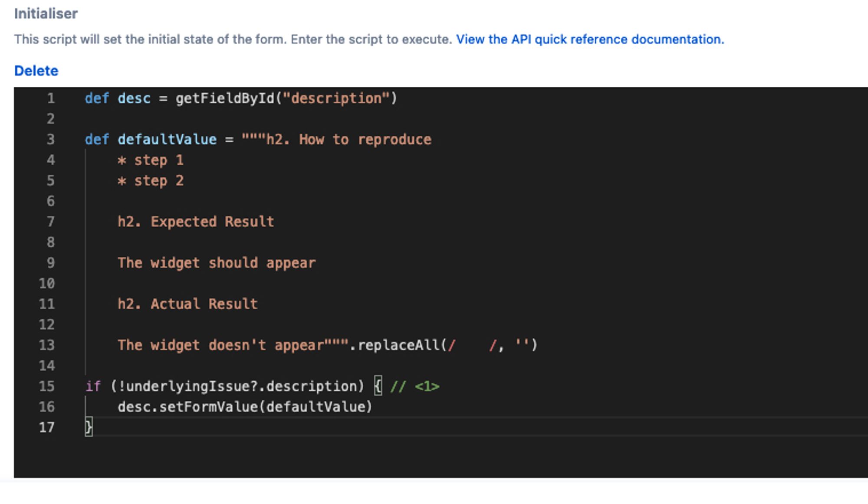
Task: Click "The widget should appear" line
Action: (x=217, y=263)
